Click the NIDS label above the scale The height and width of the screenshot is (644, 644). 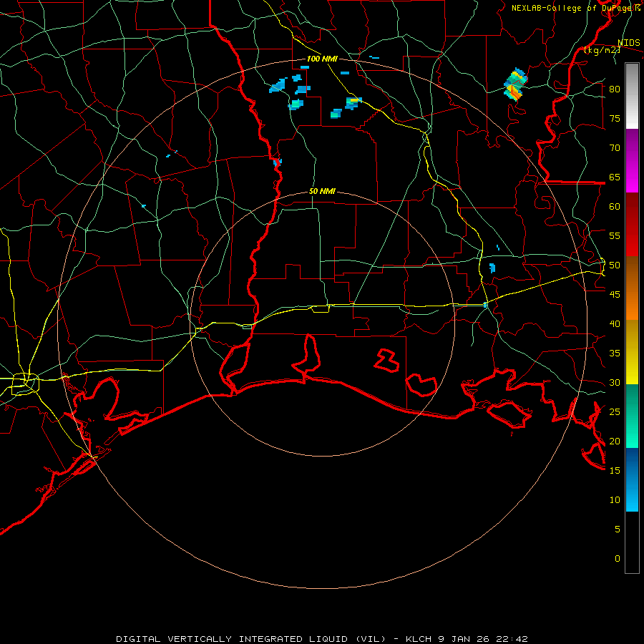coord(629,43)
